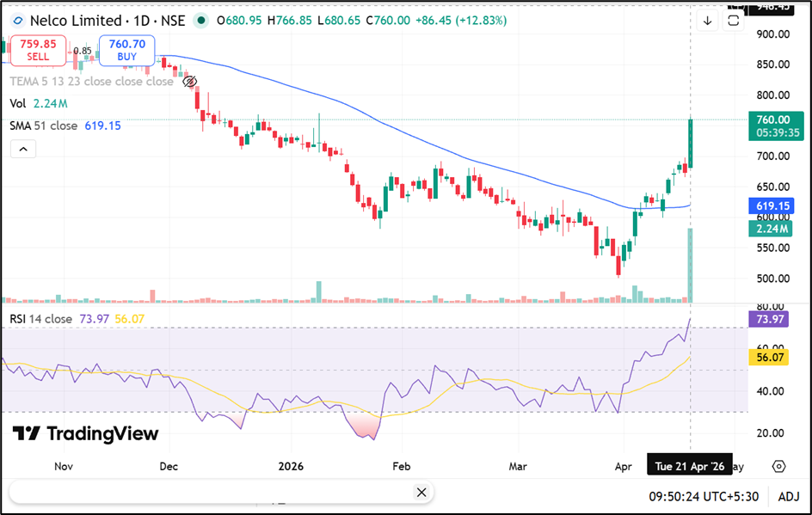Select the RSI 14 close indicator legend
The height and width of the screenshot is (515, 812).
point(40,319)
